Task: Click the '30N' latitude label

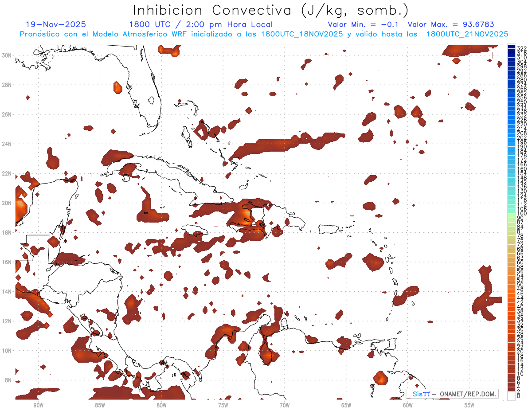Action: click(7, 55)
